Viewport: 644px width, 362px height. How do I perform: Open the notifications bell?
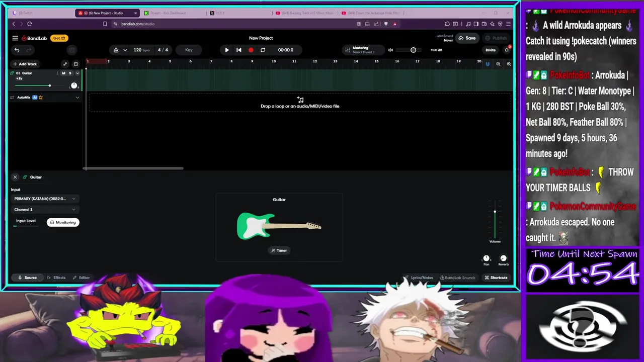point(507,50)
